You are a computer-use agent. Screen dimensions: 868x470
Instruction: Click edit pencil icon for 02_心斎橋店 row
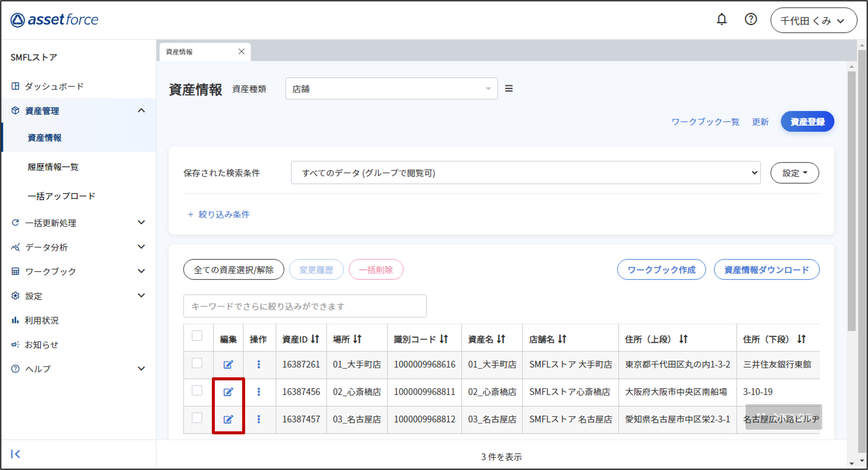228,392
